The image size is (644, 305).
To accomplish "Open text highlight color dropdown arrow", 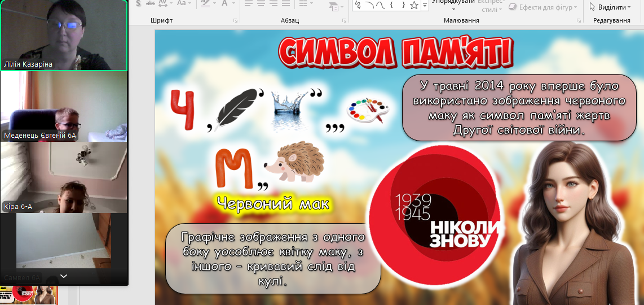I will [x=214, y=3].
